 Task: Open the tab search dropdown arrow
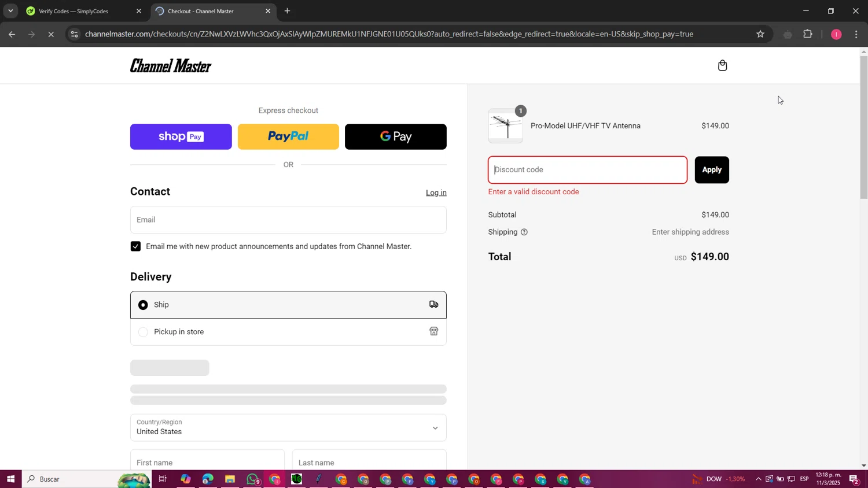point(10,11)
